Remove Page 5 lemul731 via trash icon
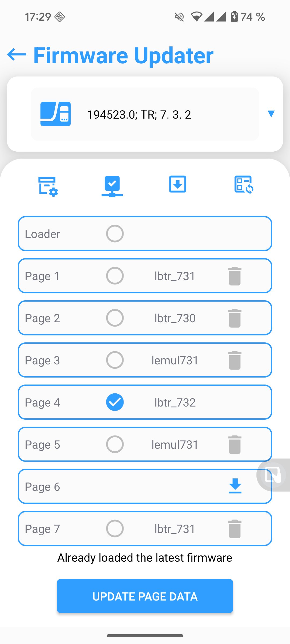 coord(235,445)
